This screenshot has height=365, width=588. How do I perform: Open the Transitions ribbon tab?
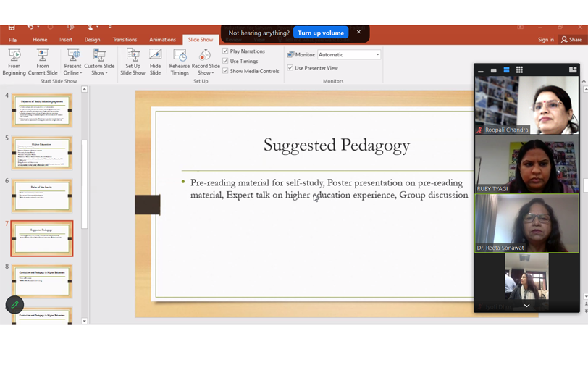coord(125,40)
